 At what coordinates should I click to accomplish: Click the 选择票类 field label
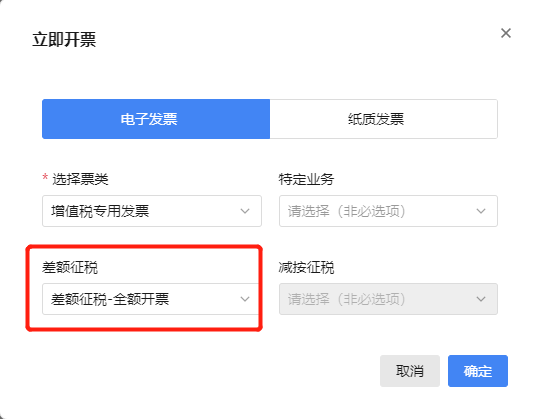coord(80,179)
